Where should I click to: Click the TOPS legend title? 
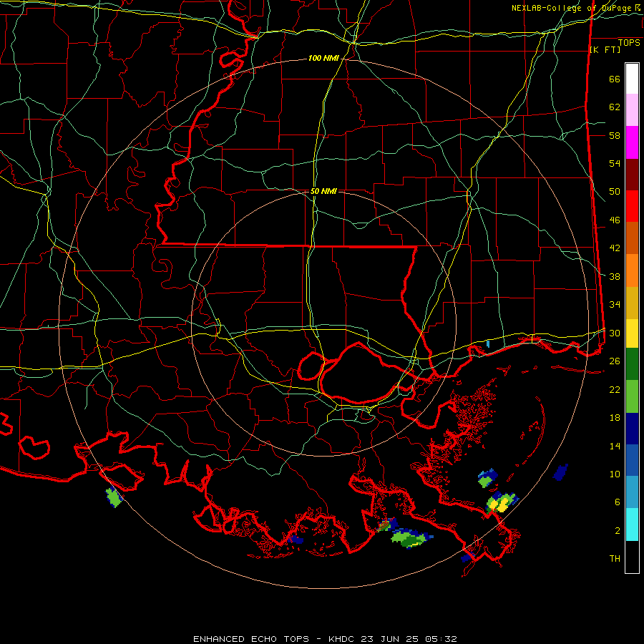pyautogui.click(x=629, y=42)
